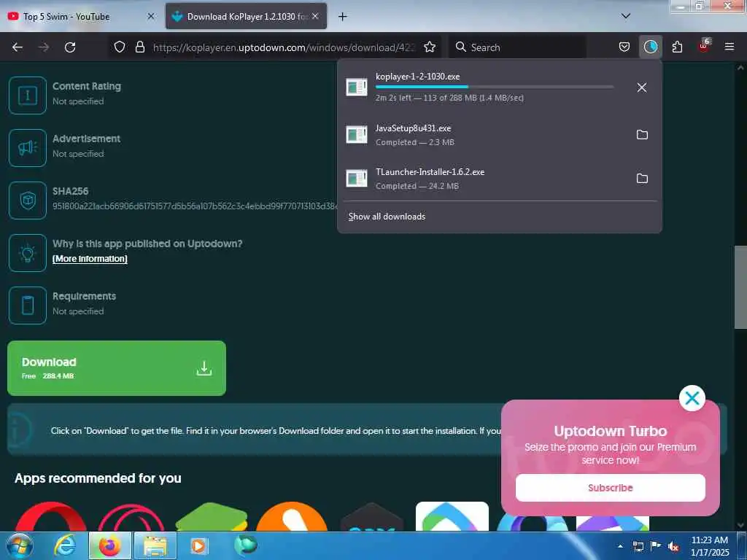Image resolution: width=747 pixels, height=560 pixels.
Task: Click the SHA256 shield icon
Action: tap(28, 200)
